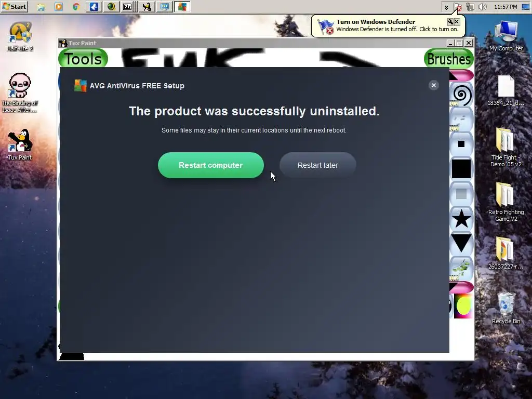
Task: Select the small square brush in Tux Paint
Action: [461, 144]
